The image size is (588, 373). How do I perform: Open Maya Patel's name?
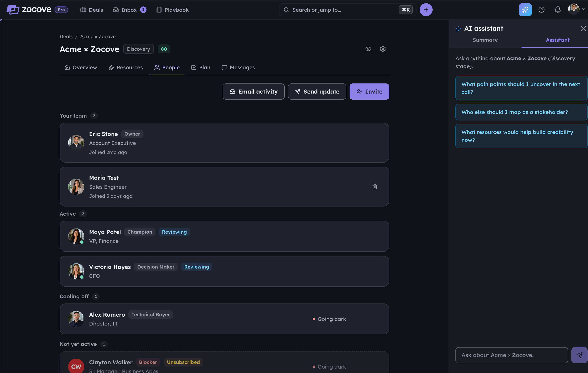point(105,232)
